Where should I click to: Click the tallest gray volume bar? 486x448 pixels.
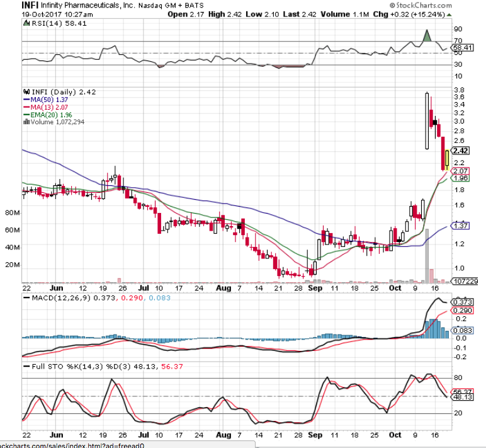tap(426, 255)
